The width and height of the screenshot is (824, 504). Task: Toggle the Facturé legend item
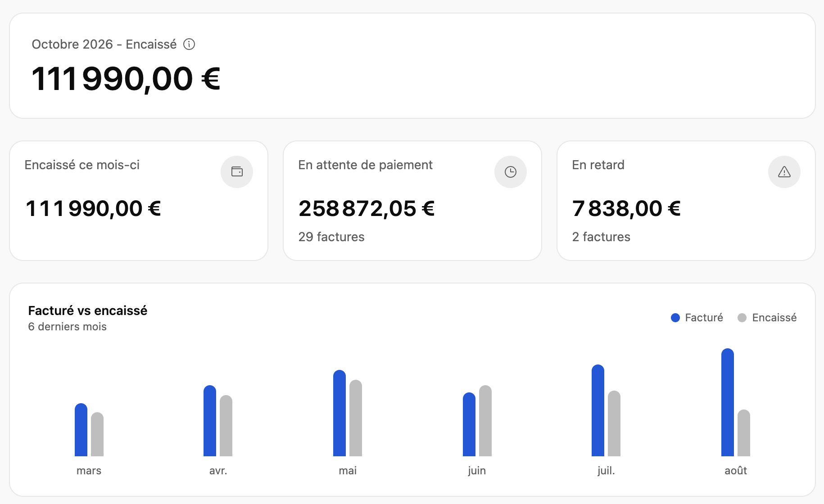[x=697, y=318]
